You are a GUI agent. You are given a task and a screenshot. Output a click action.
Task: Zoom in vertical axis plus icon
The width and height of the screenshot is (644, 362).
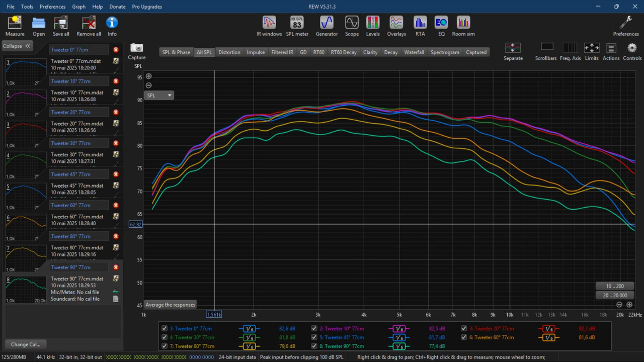(148, 76)
